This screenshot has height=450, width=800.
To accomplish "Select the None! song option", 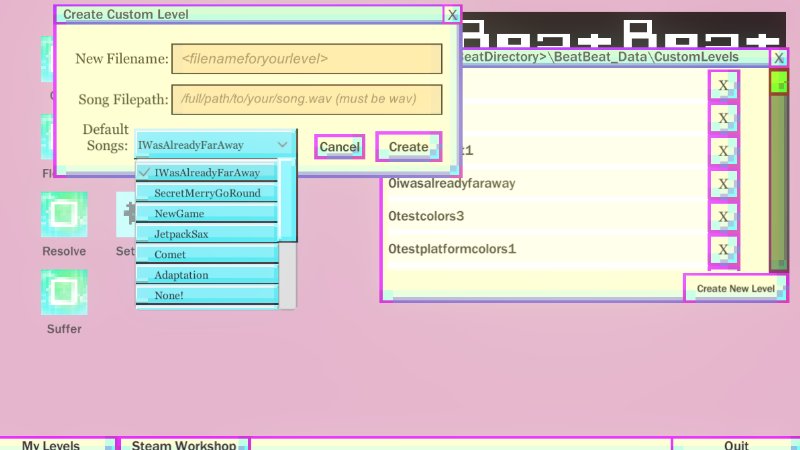I will click(207, 295).
